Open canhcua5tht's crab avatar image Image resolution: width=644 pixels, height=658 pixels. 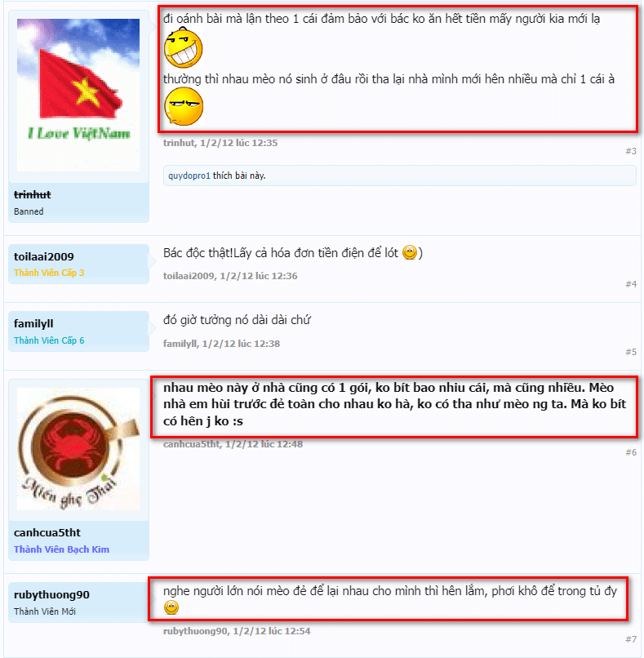[78, 449]
